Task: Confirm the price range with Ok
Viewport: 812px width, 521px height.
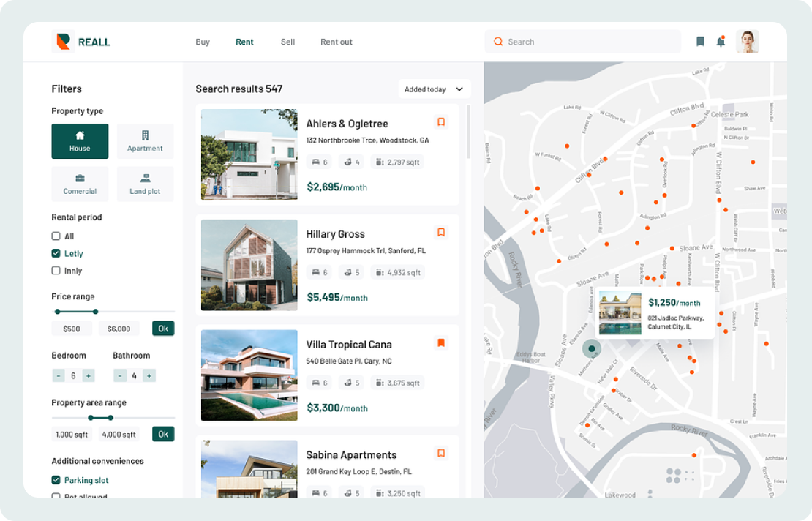Action: (163, 329)
